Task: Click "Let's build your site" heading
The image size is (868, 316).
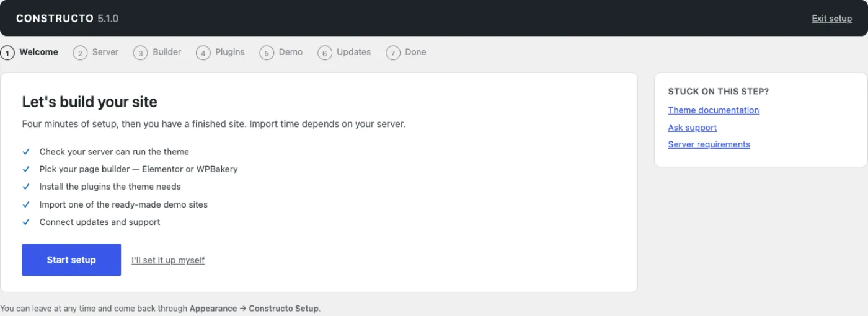Action: coord(90,102)
